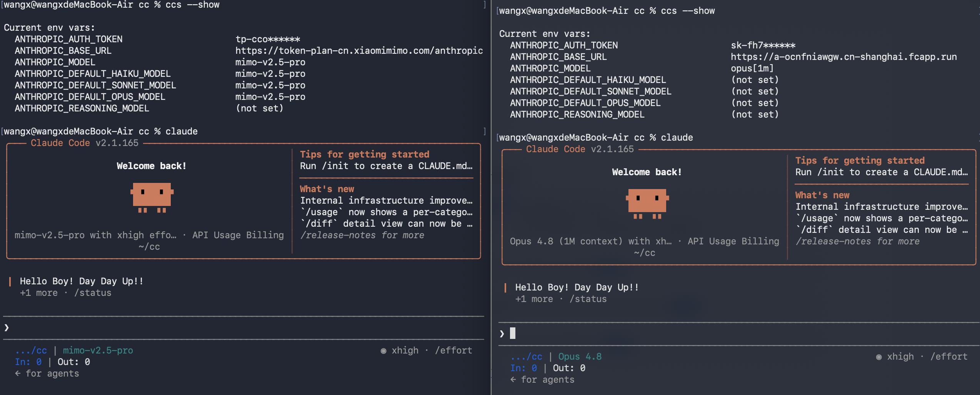Click the right prompt chevron near cursor
Viewport: 980px width, 395px height.
[x=502, y=334]
